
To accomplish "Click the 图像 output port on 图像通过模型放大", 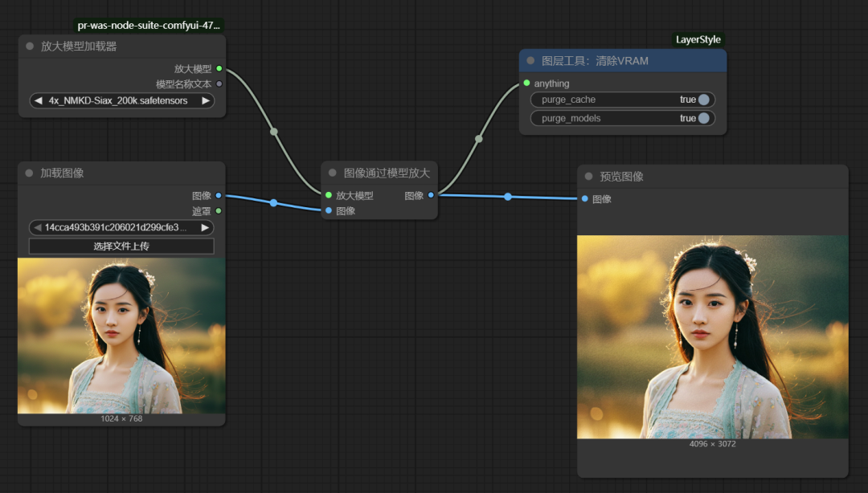I will [432, 194].
